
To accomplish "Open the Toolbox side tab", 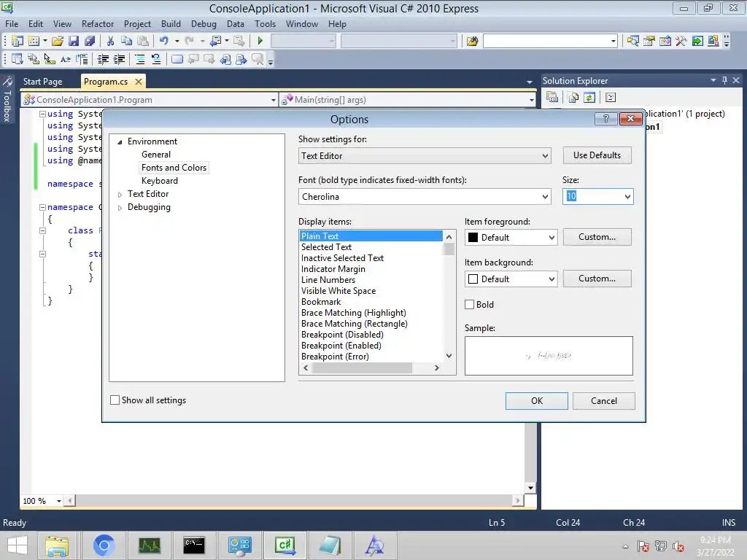I will [x=7, y=99].
